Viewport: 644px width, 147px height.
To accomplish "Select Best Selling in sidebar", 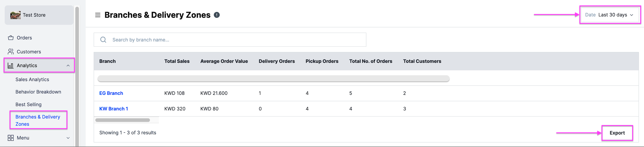I will pos(28,105).
